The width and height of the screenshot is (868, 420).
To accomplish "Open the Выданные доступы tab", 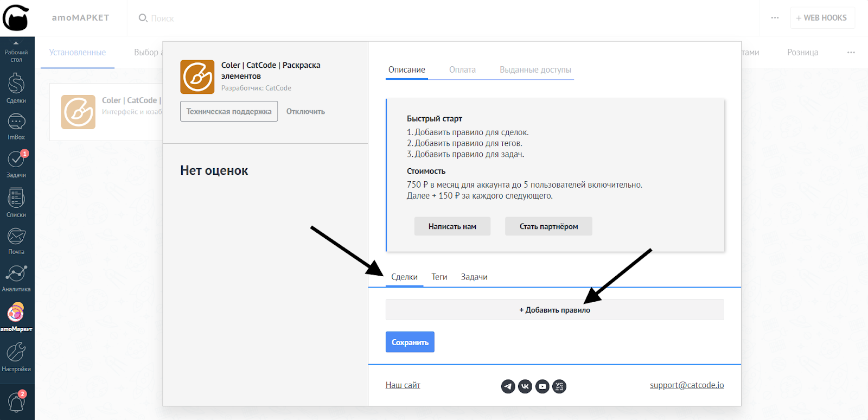I will click(x=535, y=70).
